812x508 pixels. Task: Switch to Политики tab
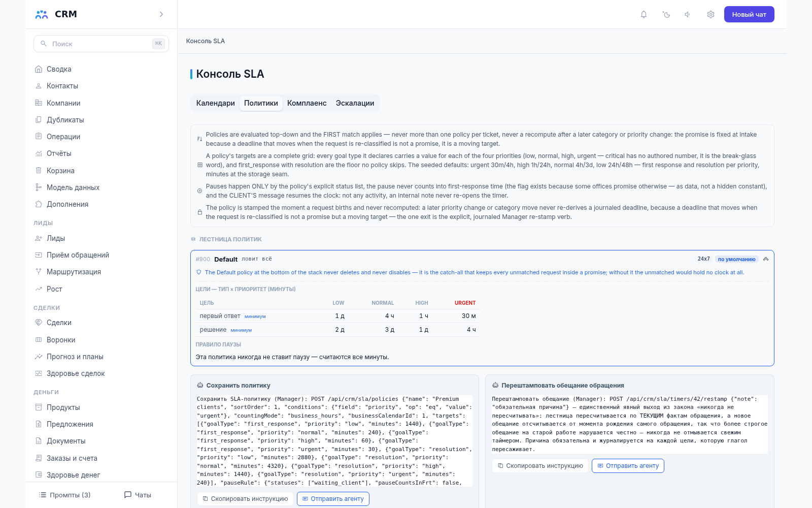click(261, 103)
